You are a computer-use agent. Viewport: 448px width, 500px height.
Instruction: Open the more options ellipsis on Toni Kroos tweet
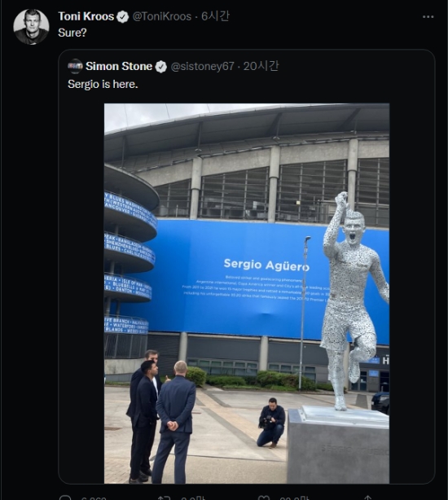point(428,16)
